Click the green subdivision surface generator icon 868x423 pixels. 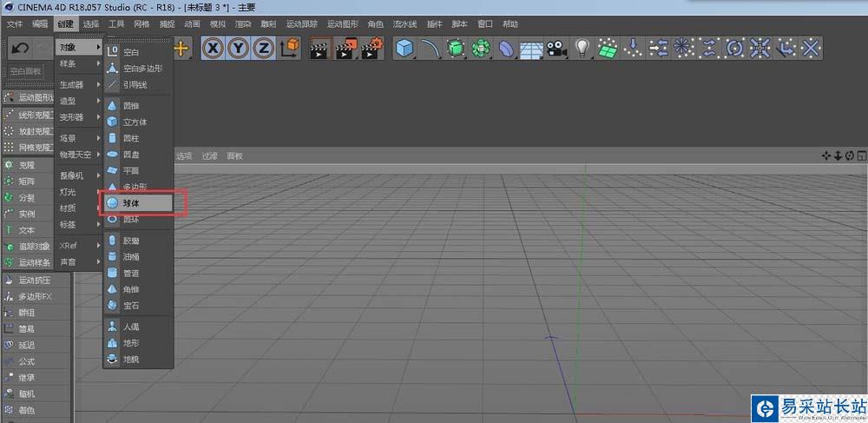pyautogui.click(x=456, y=49)
